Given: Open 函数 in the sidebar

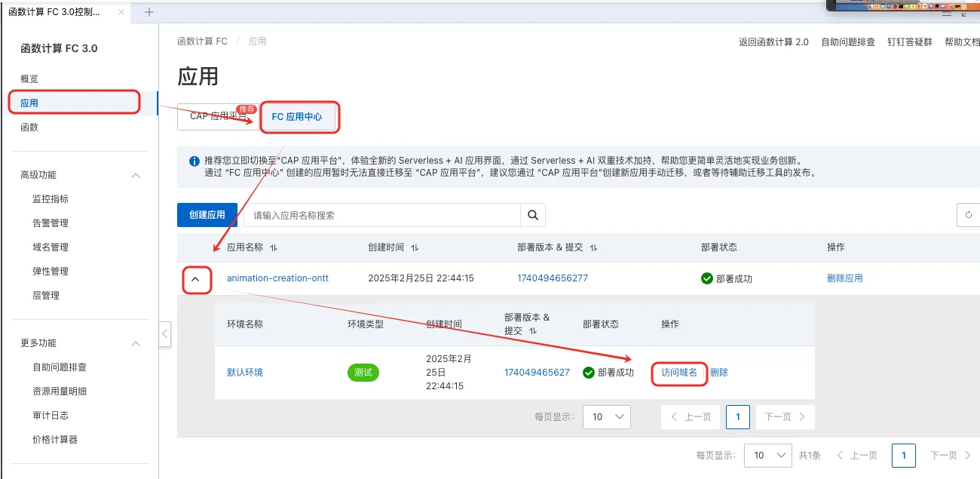Looking at the screenshot, I should pyautogui.click(x=29, y=127).
